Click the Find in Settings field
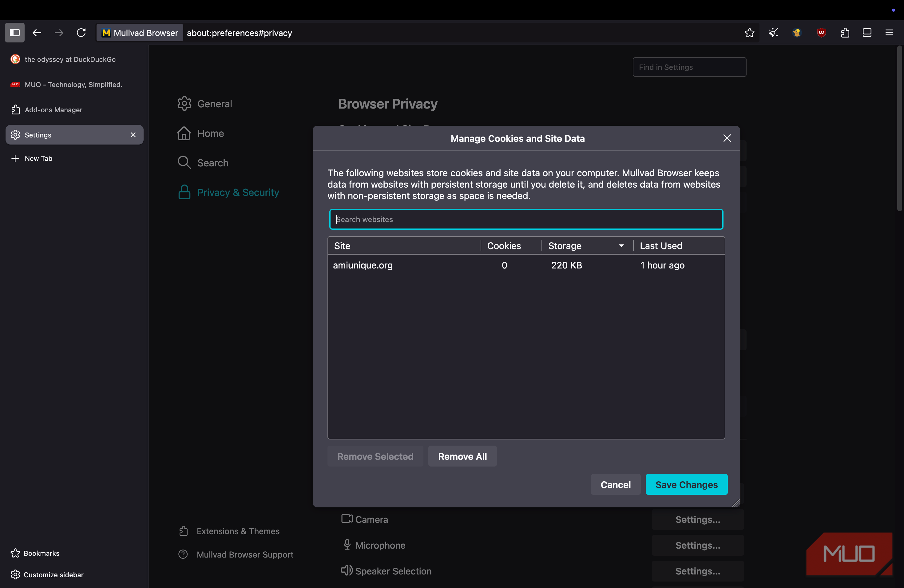This screenshot has width=904, height=588. click(689, 67)
